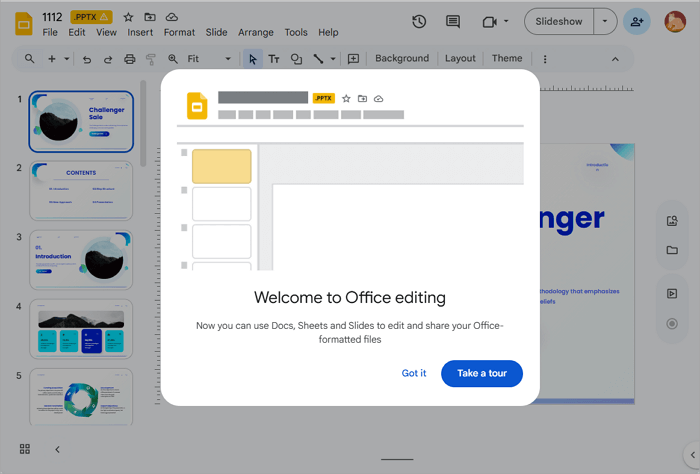This screenshot has width=700, height=474.
Task: Open the image explore side panel icon
Action: (x=672, y=220)
